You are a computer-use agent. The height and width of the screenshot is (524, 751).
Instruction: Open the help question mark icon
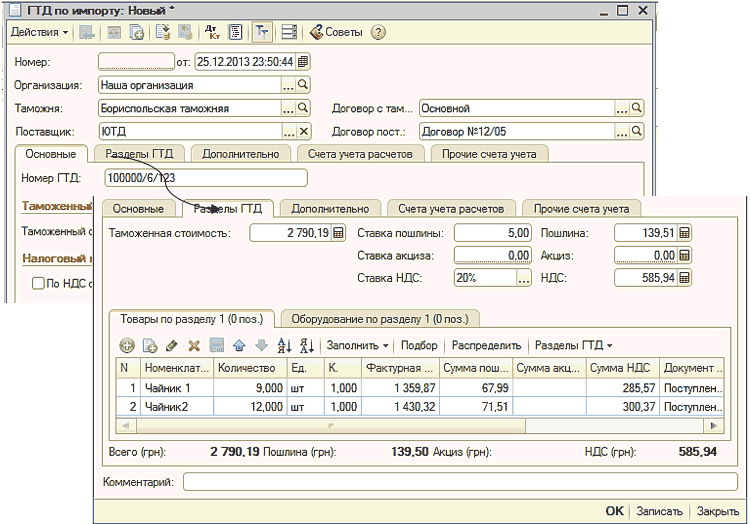[x=378, y=32]
